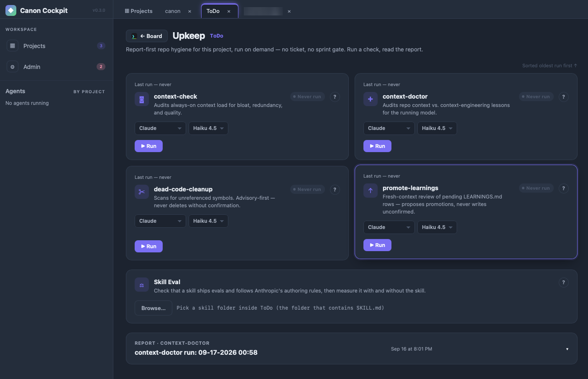Screen dimensions: 588x379
Task: Close the ToDo tab
Action: (229, 11)
